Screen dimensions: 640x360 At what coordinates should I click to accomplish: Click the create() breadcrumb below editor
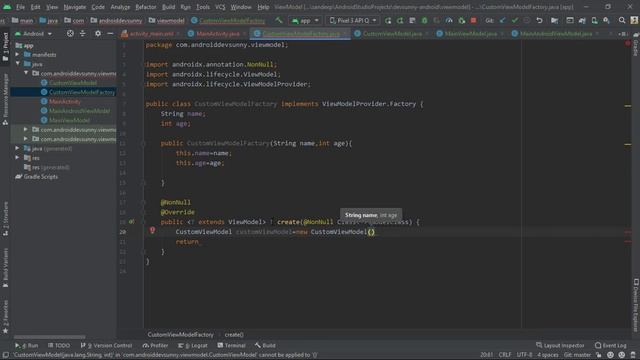pos(234,335)
